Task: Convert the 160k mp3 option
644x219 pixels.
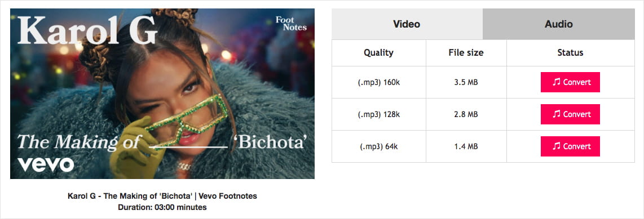Action: (570, 82)
